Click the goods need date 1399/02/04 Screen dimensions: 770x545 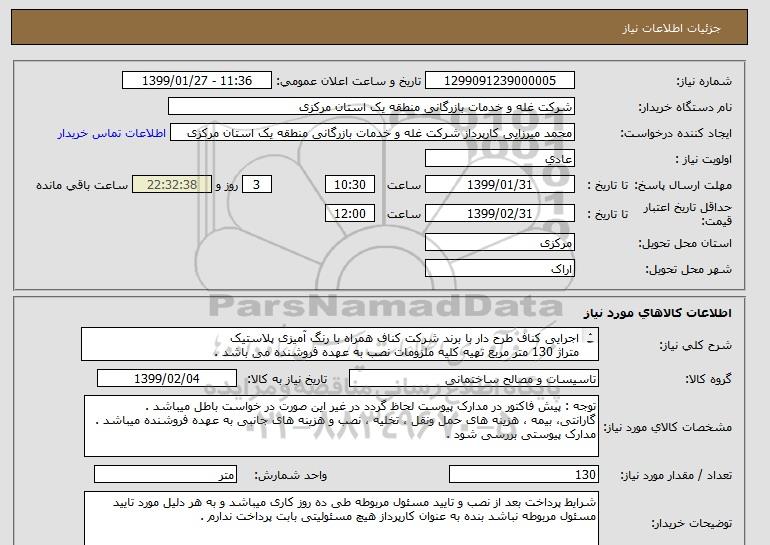(167, 379)
